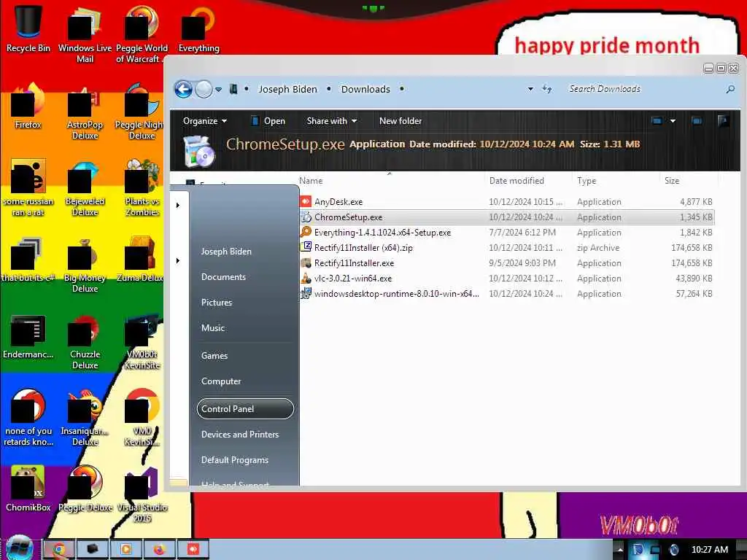Open the Share with menu
The image size is (747, 560).
click(x=332, y=121)
